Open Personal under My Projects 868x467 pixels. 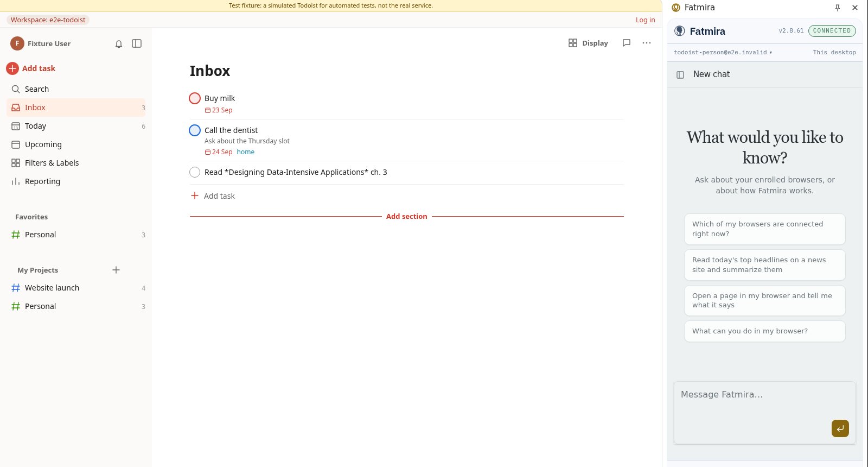76,306
